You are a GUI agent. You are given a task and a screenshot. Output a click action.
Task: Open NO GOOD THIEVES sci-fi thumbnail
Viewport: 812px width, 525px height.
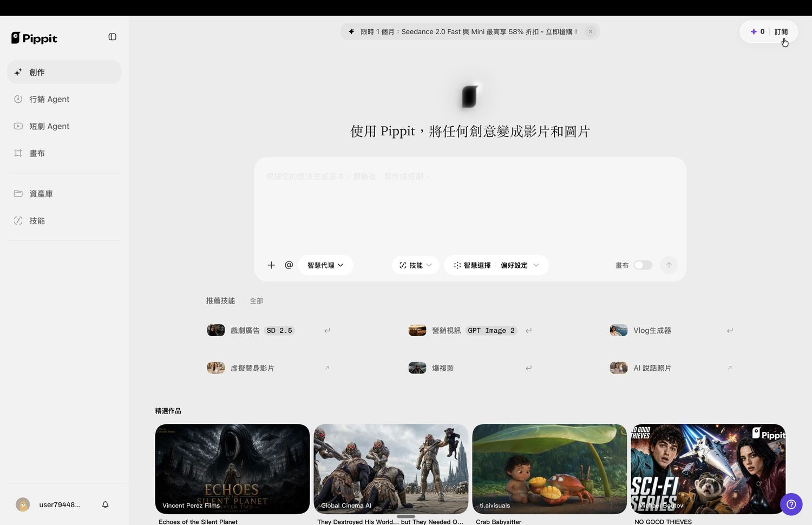(x=708, y=469)
